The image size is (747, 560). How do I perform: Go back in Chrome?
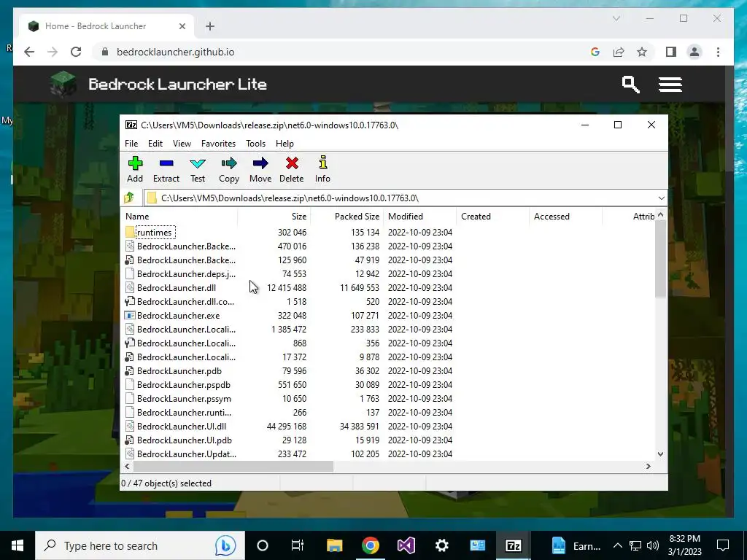(x=29, y=52)
